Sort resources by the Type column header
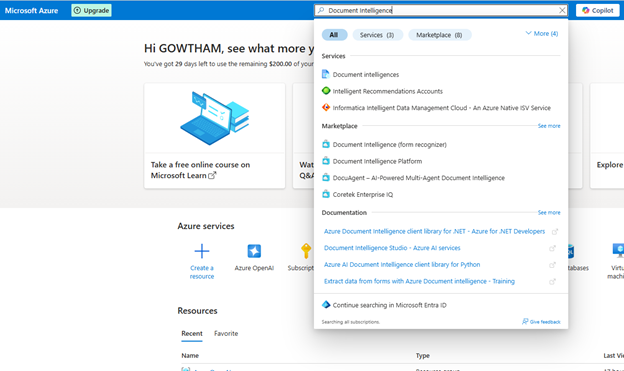 [x=423, y=355]
